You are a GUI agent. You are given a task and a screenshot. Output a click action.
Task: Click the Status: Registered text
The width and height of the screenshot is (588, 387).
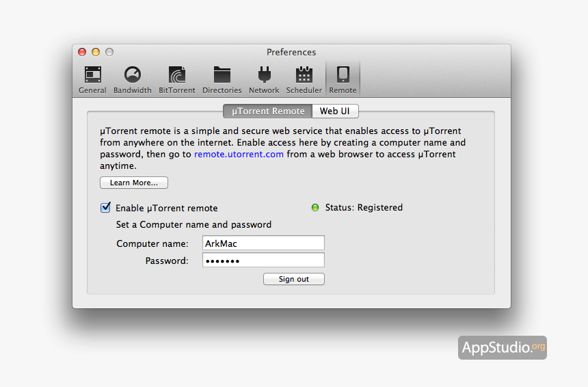click(x=364, y=207)
